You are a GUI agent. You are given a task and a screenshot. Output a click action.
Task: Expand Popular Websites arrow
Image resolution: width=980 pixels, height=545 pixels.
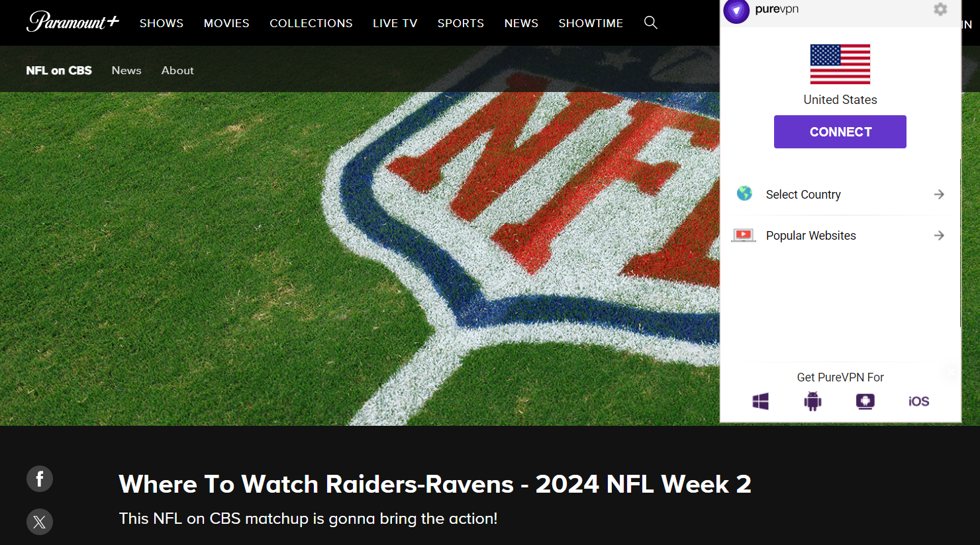(939, 235)
